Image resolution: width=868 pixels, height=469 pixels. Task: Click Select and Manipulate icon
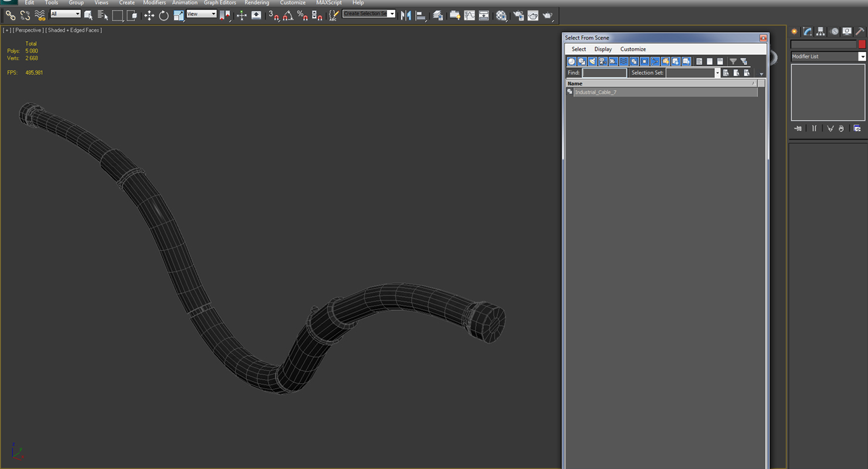click(242, 15)
